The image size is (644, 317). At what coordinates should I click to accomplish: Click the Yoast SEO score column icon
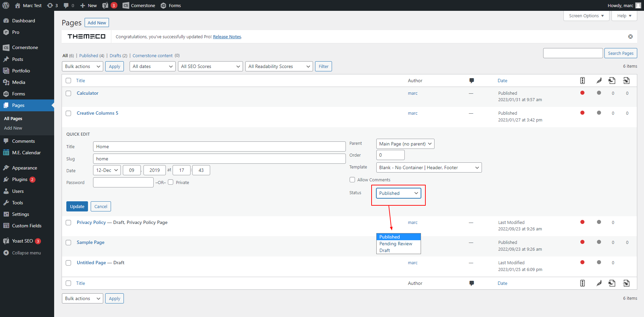pos(582,81)
